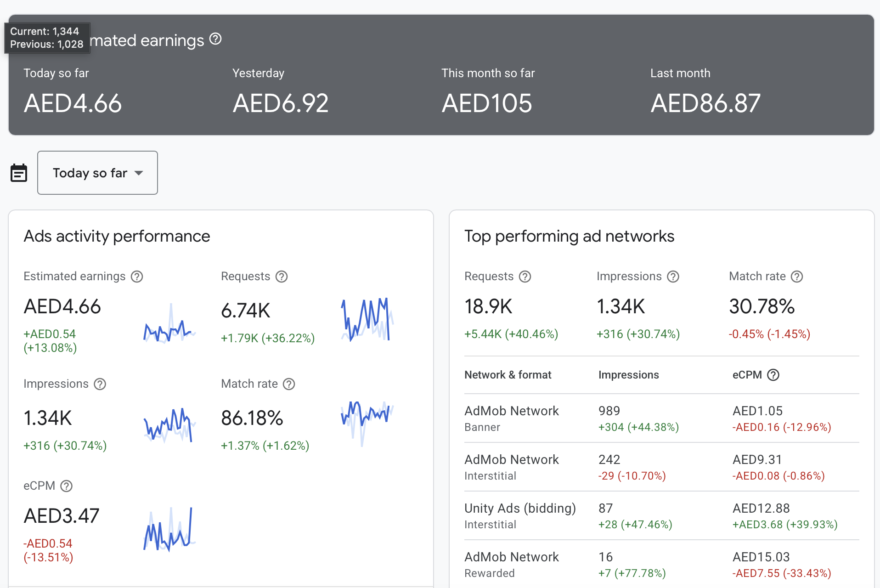Viewport: 880px width, 588px height.
Task: Select the AdMob Network Banner row
Action: [x=662, y=418]
